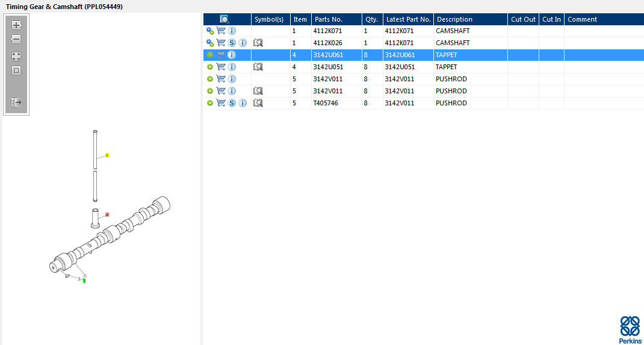644x345 pixels.
Task: Click S icon for pushrod T405746
Action: (x=232, y=103)
